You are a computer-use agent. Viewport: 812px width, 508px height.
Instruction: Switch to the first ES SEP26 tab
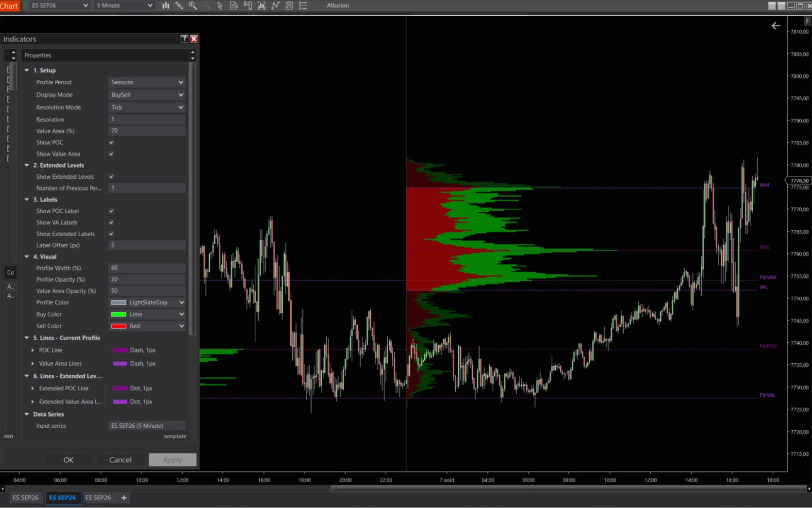click(25, 498)
